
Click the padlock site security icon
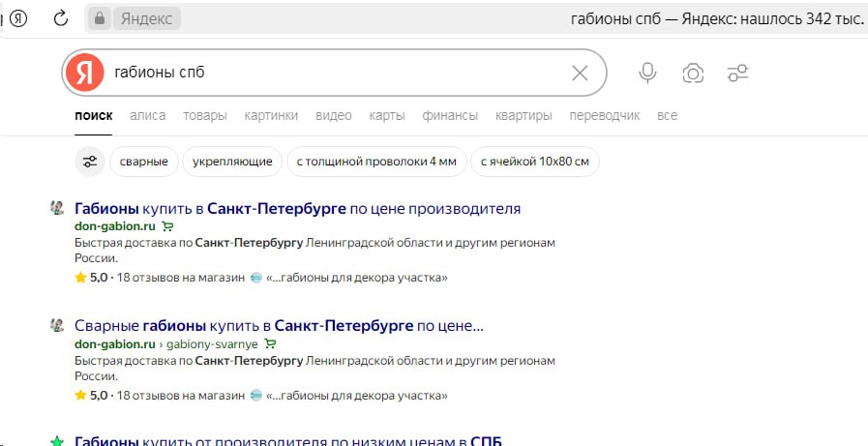tap(99, 18)
